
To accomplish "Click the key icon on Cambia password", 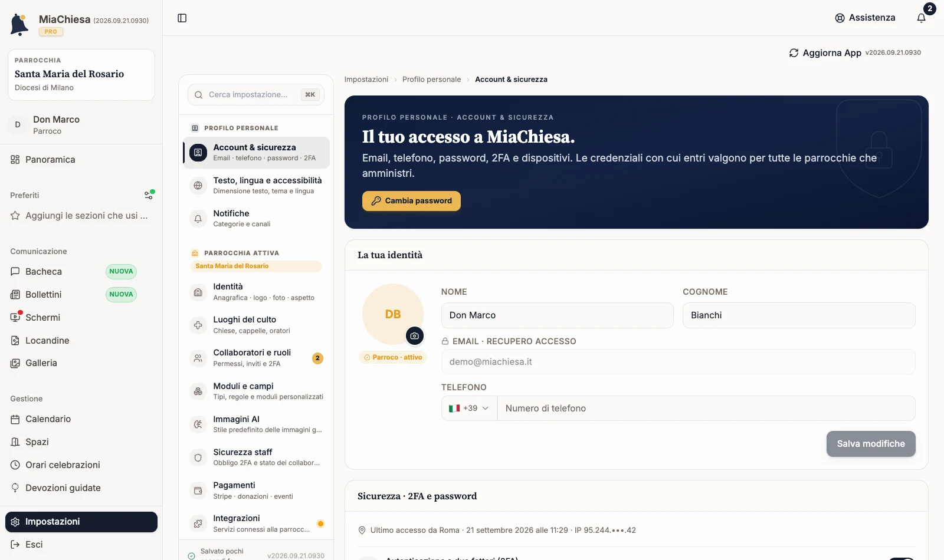I will pyautogui.click(x=376, y=201).
